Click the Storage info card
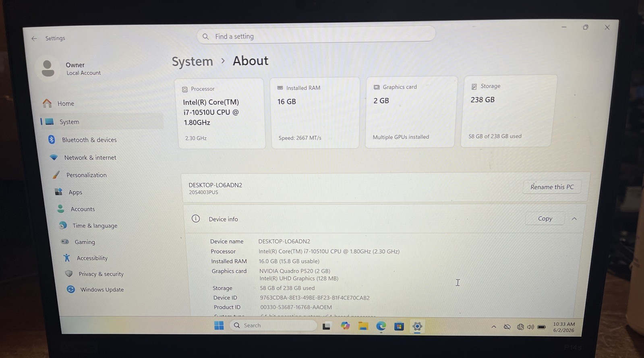This screenshot has width=644, height=358. [x=508, y=111]
